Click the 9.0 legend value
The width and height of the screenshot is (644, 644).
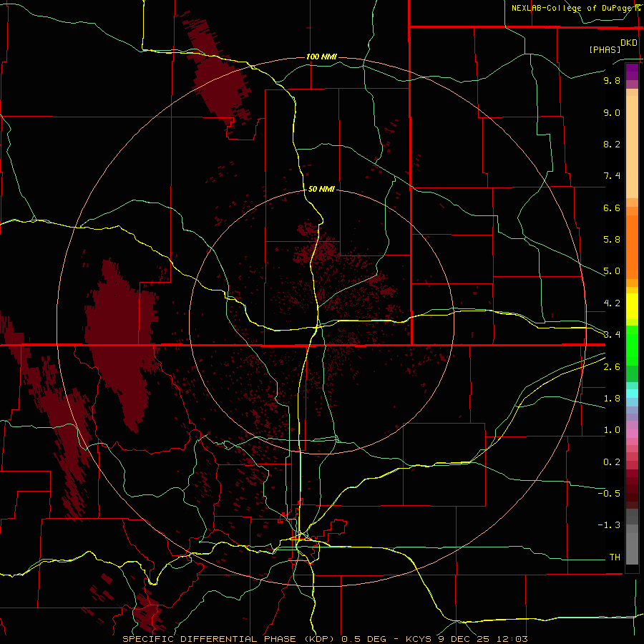612,112
